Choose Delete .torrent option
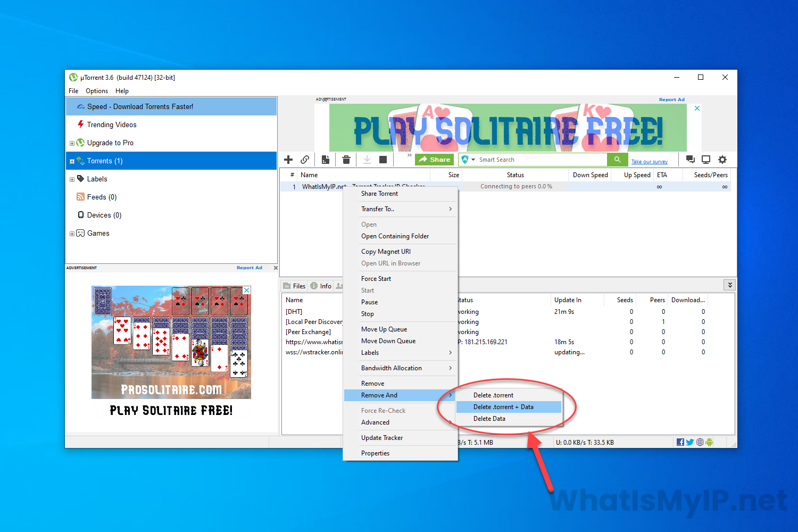The height and width of the screenshot is (532, 798). coord(509,395)
